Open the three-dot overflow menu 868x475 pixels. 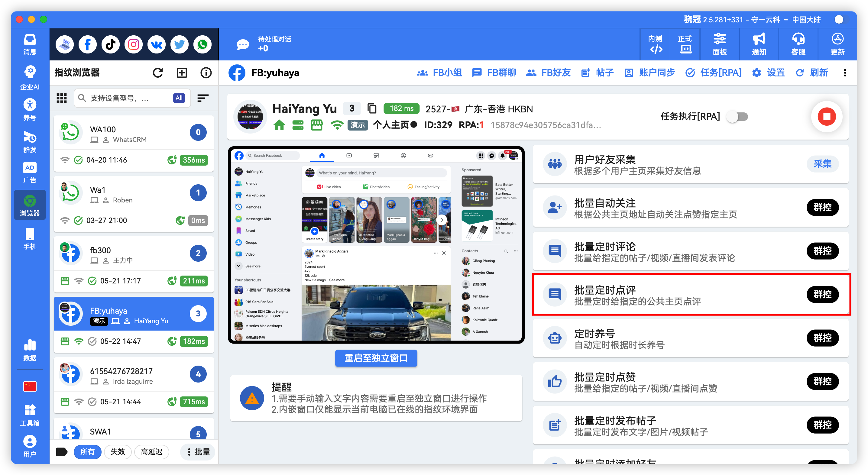[845, 73]
